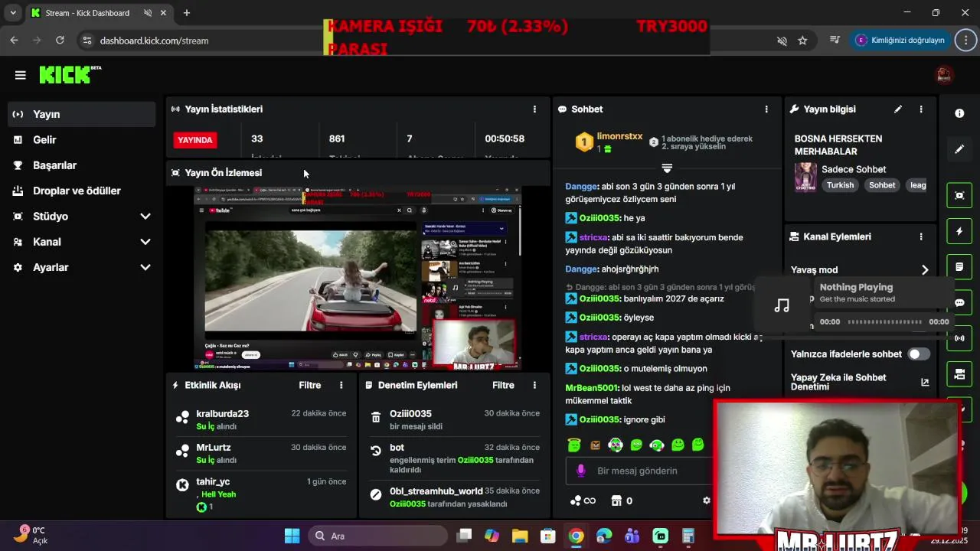The height and width of the screenshot is (551, 980).
Task: Toggle Yalnızca ifadelerle sohbet switch
Action: [x=919, y=354]
